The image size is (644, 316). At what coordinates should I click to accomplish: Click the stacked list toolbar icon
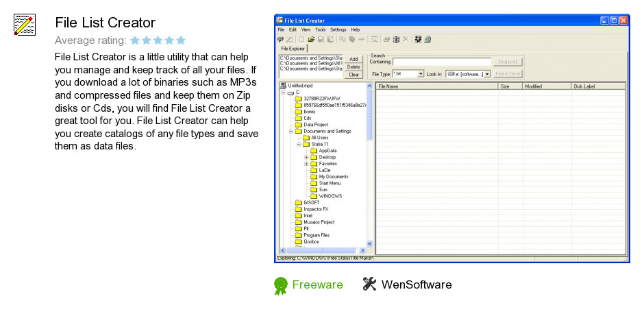396,40
